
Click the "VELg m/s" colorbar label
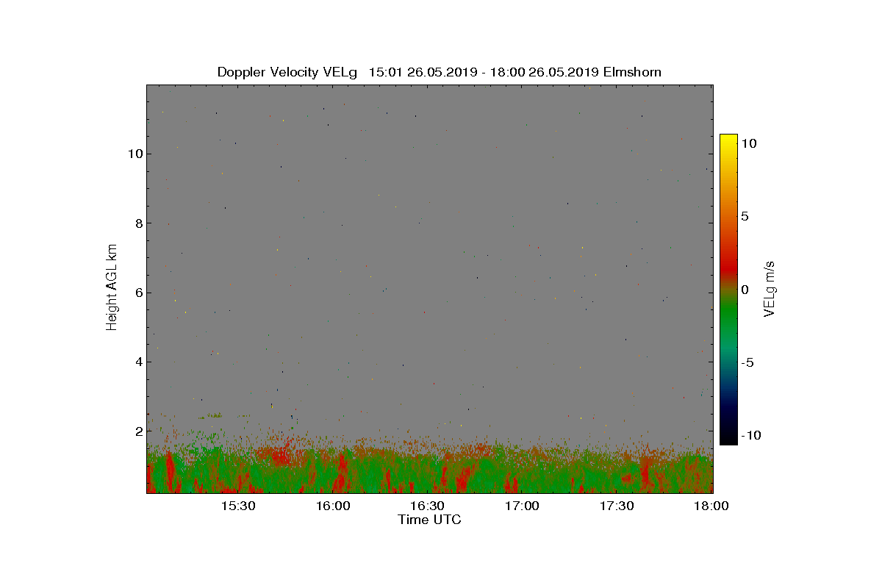770,289
